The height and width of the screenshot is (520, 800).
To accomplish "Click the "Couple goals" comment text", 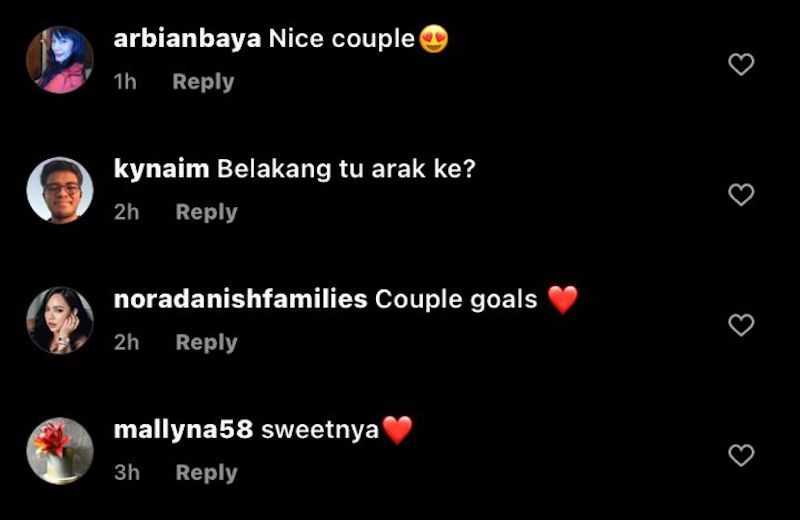I will [456, 300].
